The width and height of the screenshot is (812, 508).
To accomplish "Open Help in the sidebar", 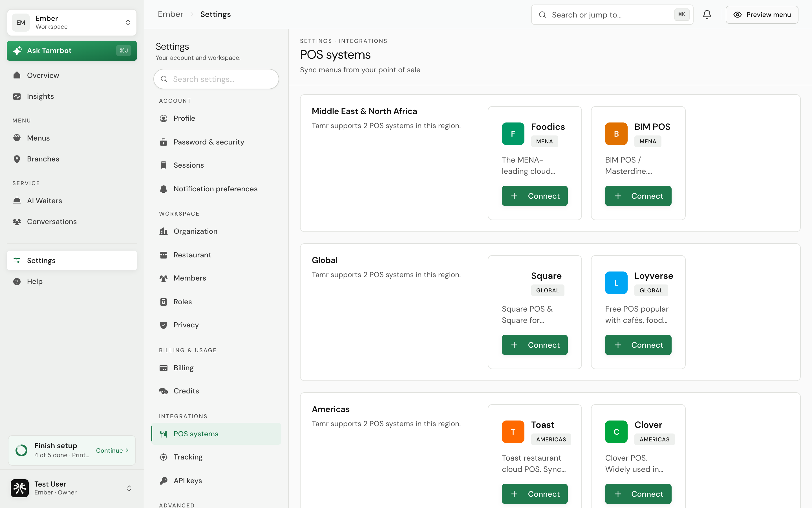I will (x=72, y=281).
